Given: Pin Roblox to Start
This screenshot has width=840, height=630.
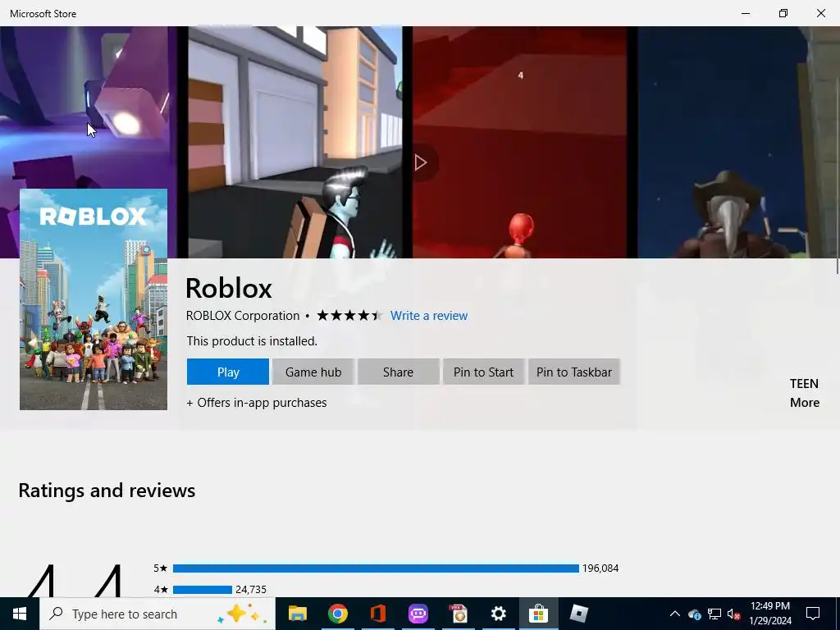Looking at the screenshot, I should coord(483,372).
